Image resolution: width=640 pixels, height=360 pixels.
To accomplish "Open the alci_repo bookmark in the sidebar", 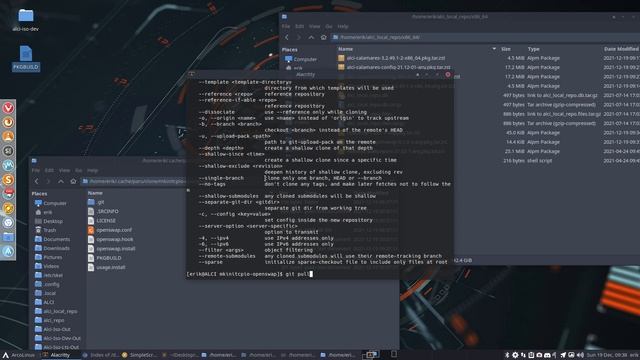I will point(49,320).
